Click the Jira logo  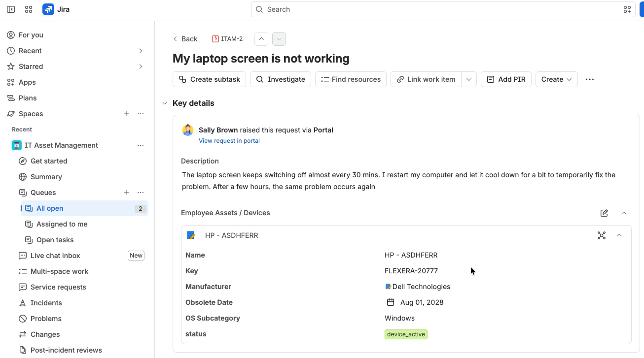[x=56, y=9]
